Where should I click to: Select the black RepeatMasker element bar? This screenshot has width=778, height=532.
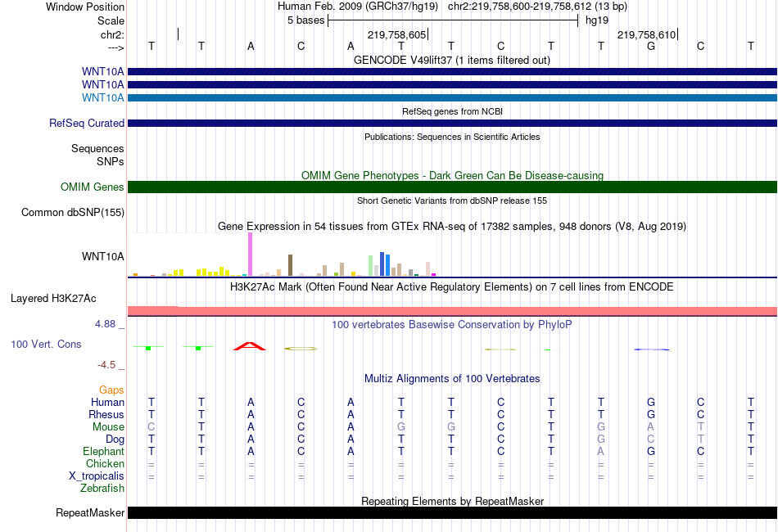pyautogui.click(x=452, y=512)
